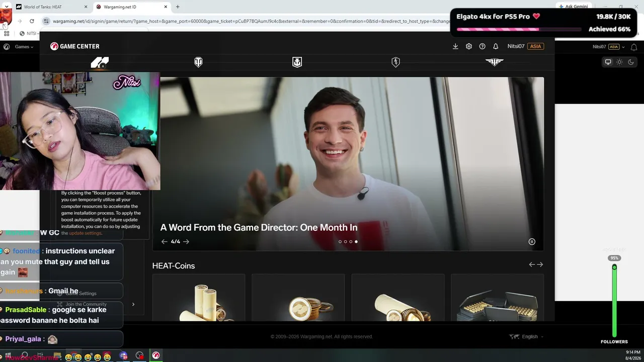Open the Game Center notifications bell

(x=496, y=46)
